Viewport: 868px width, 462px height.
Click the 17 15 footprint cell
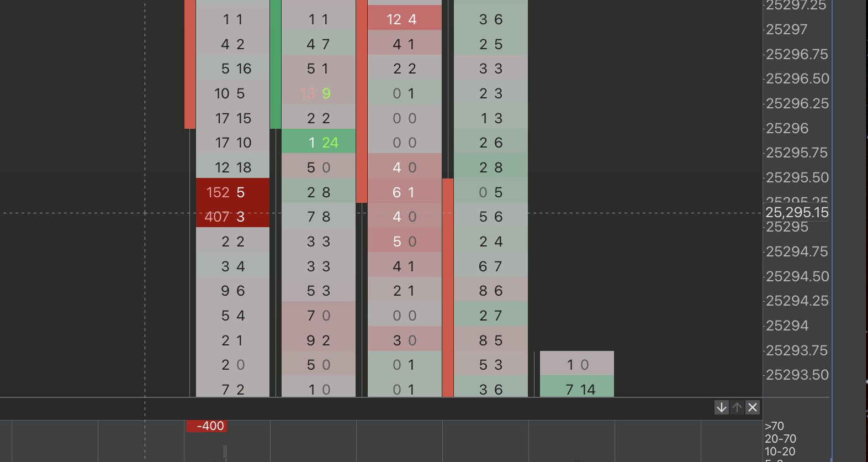point(232,118)
